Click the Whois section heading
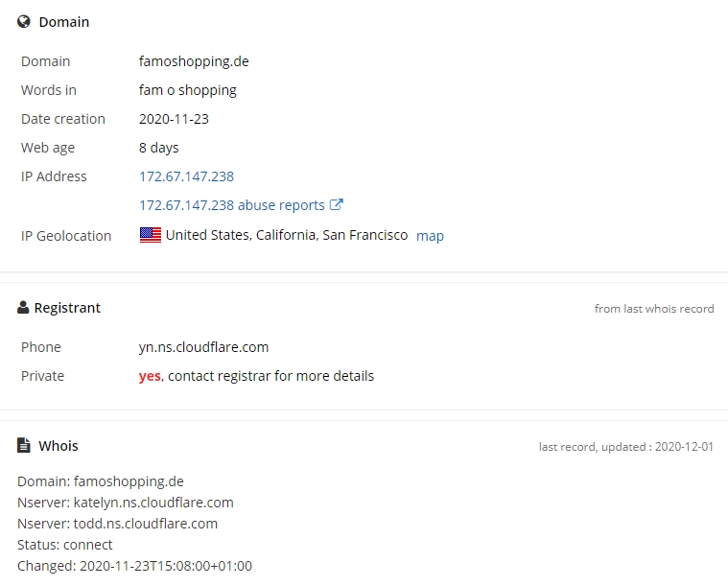The image size is (728, 586). (59, 446)
